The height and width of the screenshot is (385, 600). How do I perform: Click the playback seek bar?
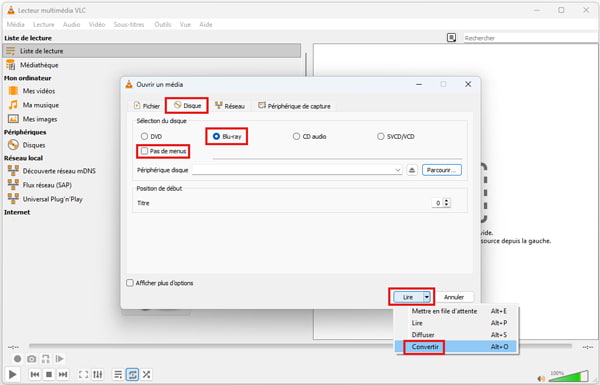[x=300, y=346]
